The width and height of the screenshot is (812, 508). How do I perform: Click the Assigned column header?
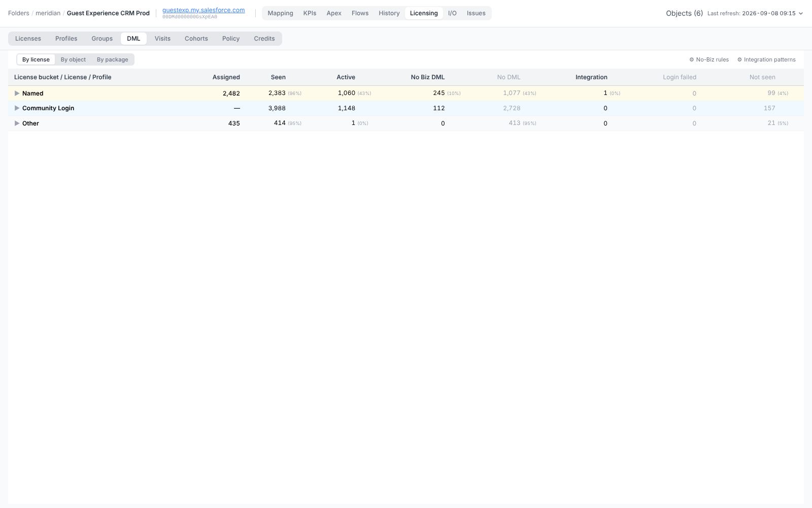226,77
